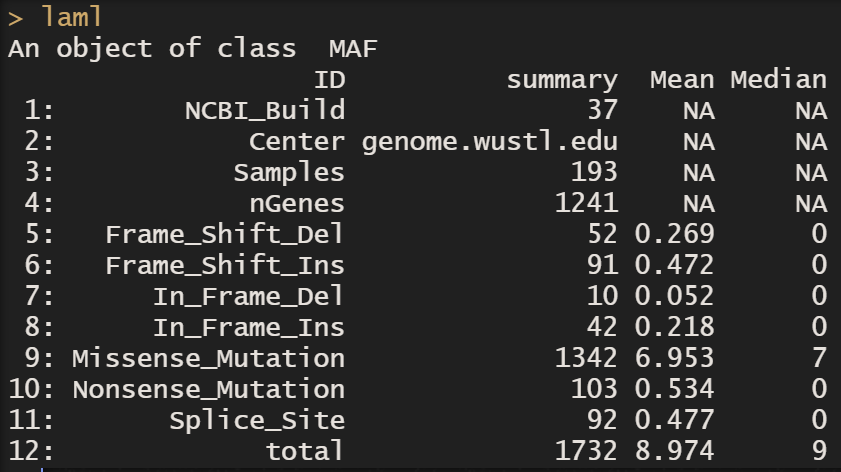Select the 'In_Frame_Ins' row label

coord(249,327)
